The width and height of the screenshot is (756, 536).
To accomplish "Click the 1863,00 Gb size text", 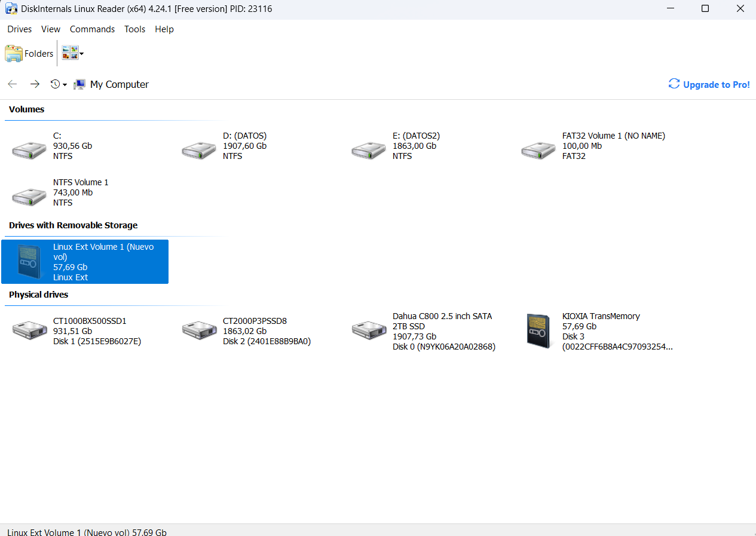I will coord(415,146).
